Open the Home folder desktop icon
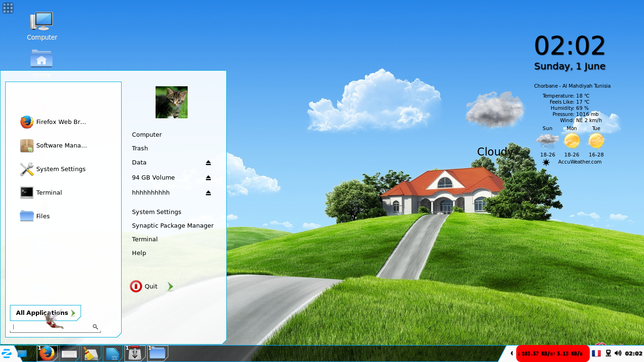The height and width of the screenshot is (362, 644). point(41,58)
